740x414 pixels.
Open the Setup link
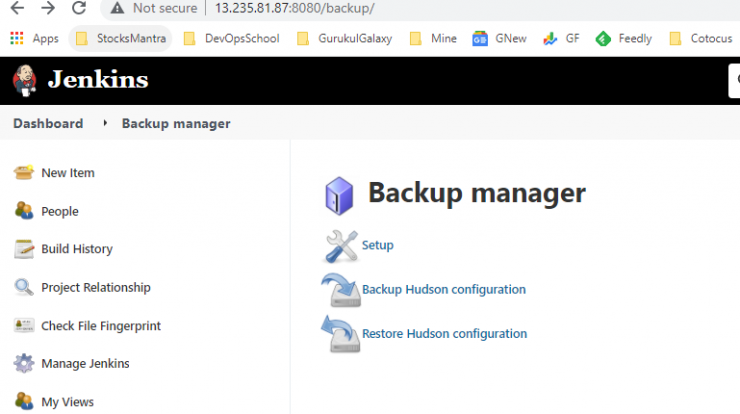click(x=378, y=245)
